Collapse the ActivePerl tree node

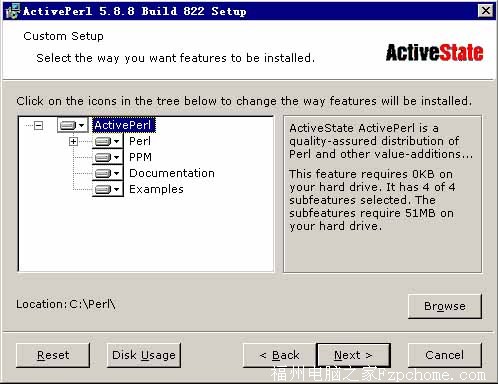pyautogui.click(x=39, y=125)
